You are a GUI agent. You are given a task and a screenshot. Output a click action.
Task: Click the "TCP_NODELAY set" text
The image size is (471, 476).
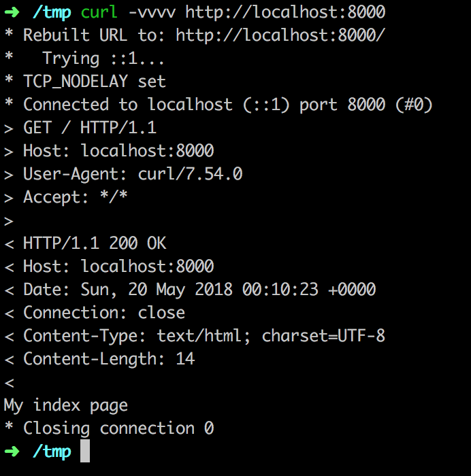(x=94, y=82)
